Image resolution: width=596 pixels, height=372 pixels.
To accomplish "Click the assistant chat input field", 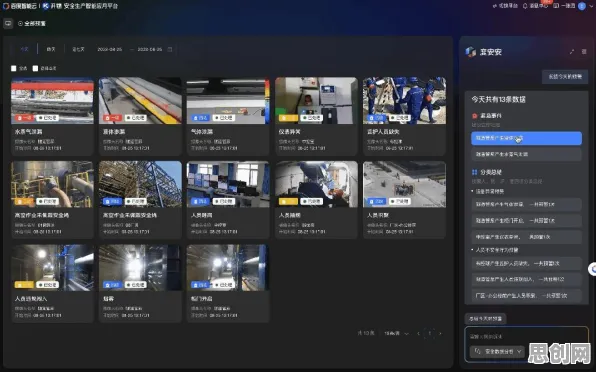I will (526, 337).
